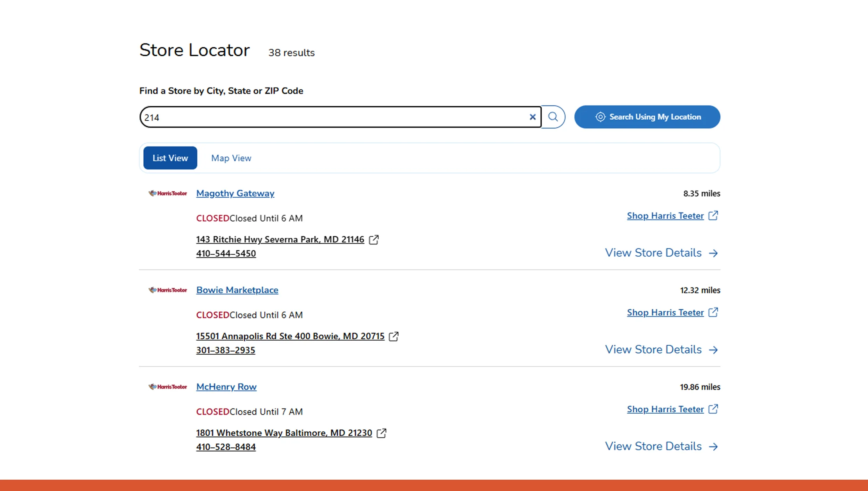The width and height of the screenshot is (868, 491).
Task: Select the List View toggle
Action: [170, 158]
